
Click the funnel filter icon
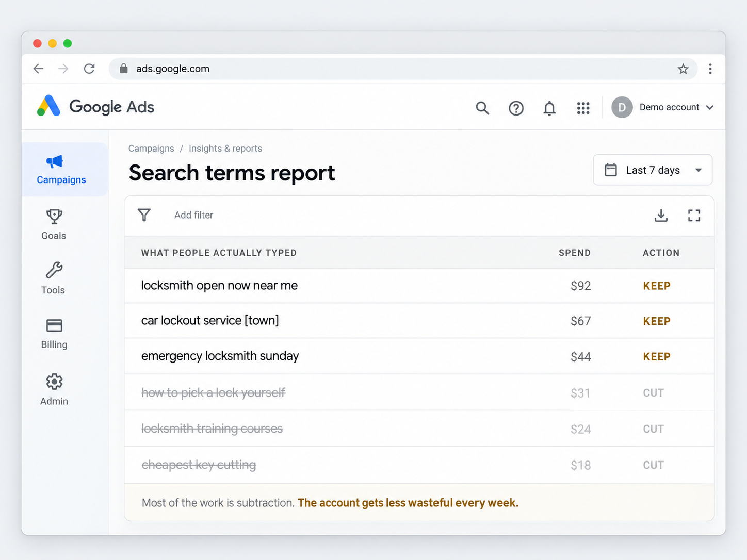(x=144, y=215)
